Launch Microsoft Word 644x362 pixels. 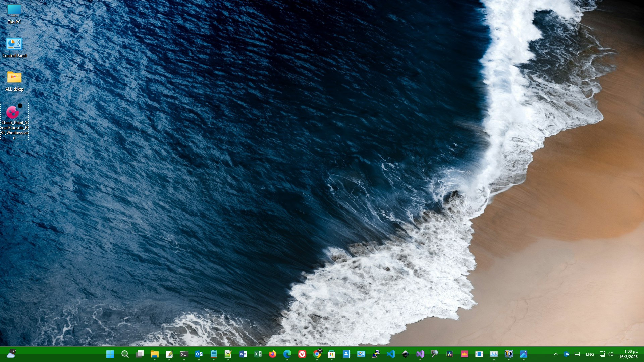244,354
